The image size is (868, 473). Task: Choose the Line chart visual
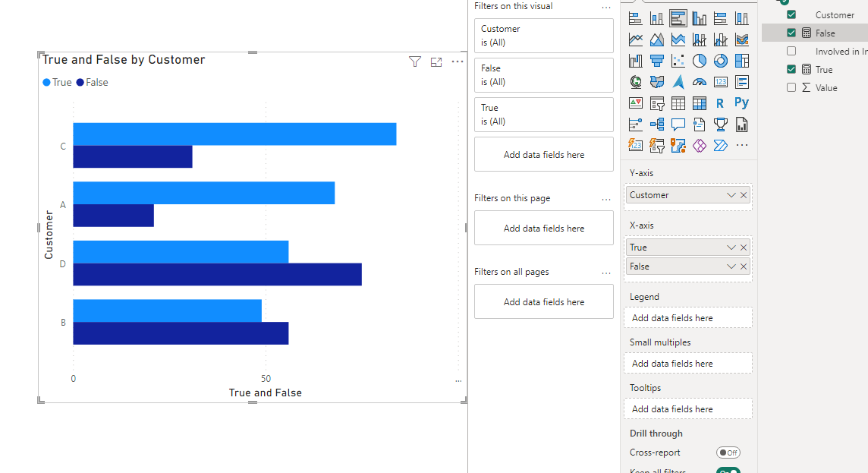636,39
